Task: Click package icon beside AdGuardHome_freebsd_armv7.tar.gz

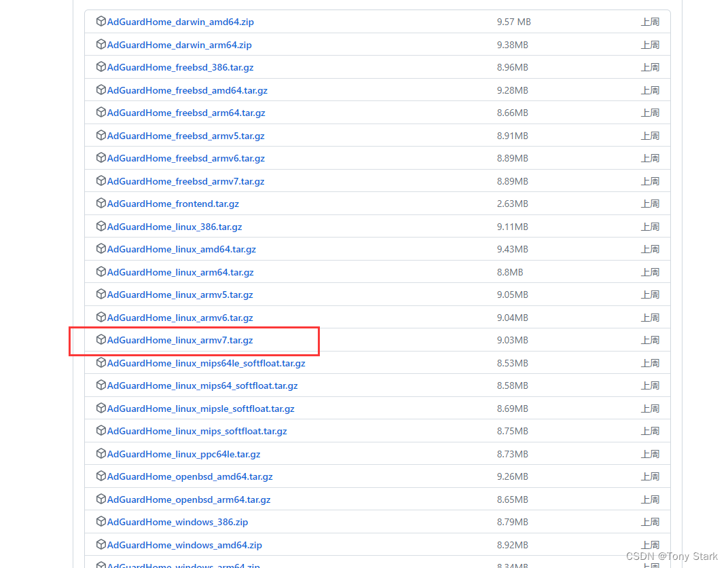Action: click(x=101, y=181)
